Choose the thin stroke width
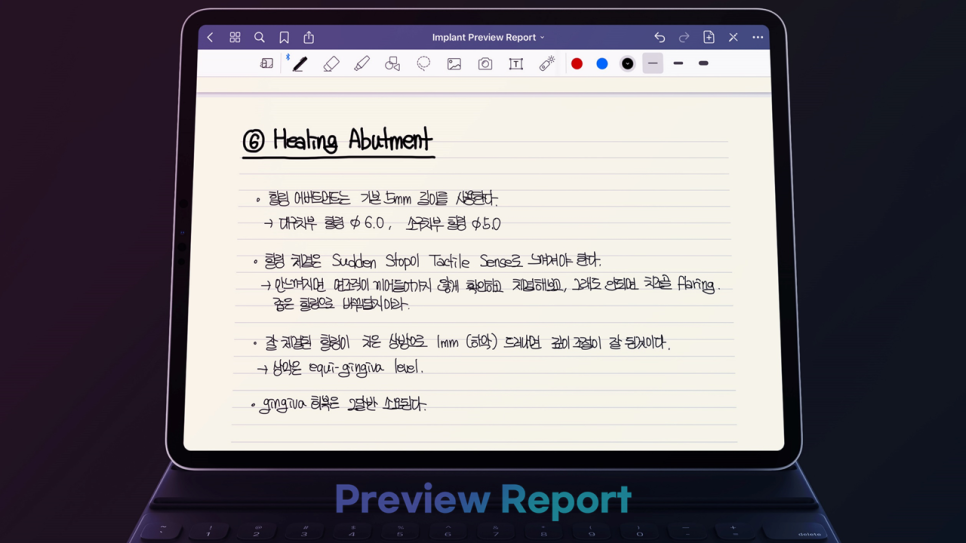Image resolution: width=966 pixels, height=543 pixels. click(653, 64)
